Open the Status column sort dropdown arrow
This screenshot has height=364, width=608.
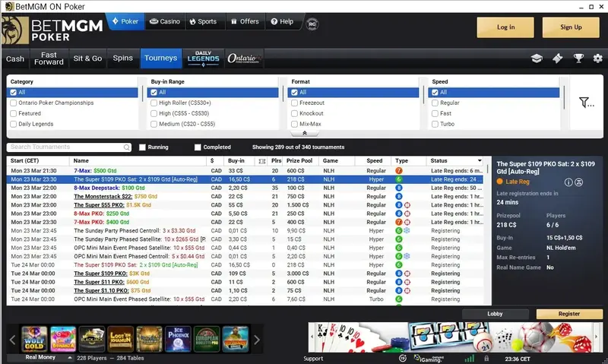pos(480,160)
